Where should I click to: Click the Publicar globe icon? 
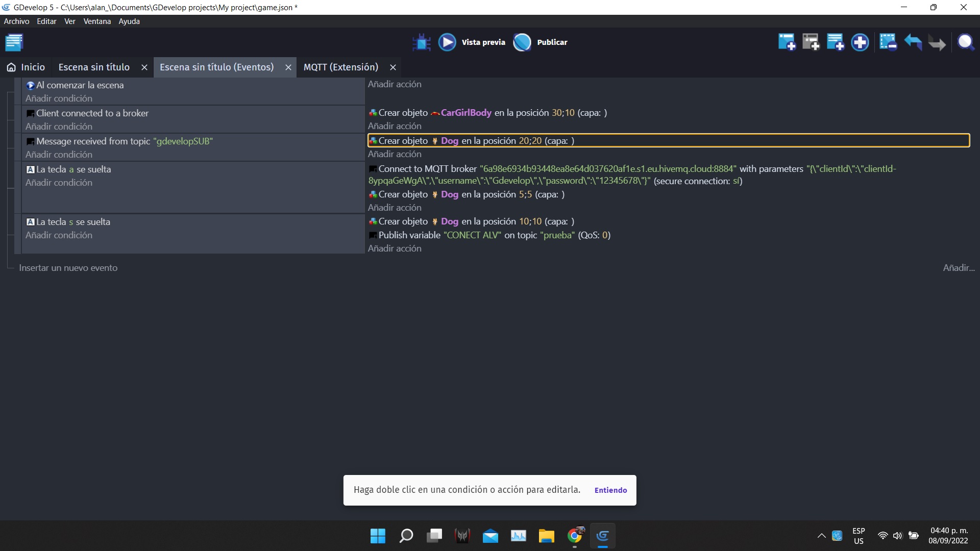522,42
